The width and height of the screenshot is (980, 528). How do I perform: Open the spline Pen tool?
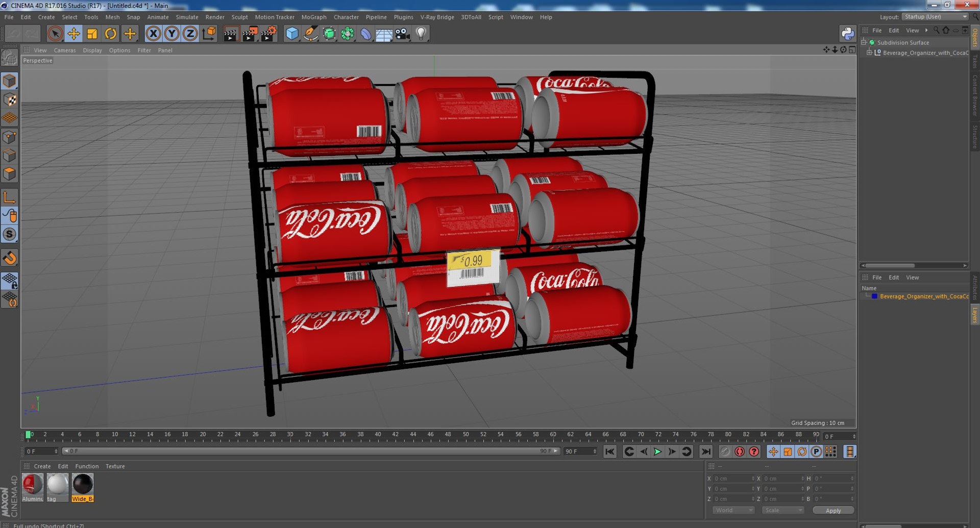click(x=310, y=34)
